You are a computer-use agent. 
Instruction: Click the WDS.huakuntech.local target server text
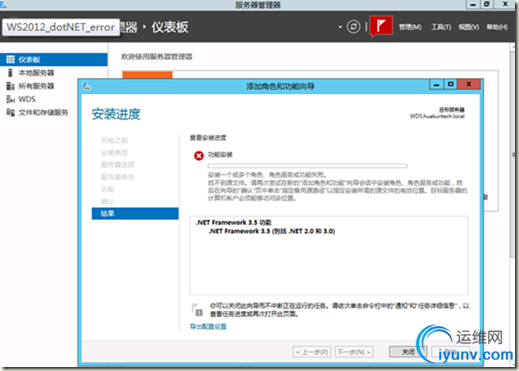click(437, 116)
